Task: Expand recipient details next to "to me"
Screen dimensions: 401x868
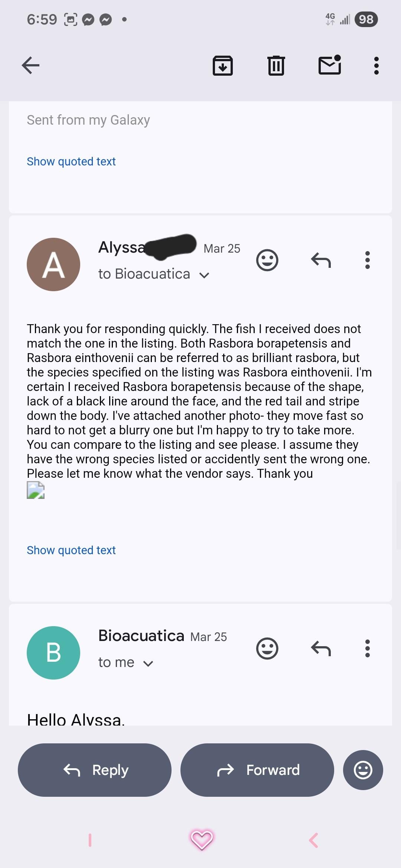Action: tap(148, 664)
